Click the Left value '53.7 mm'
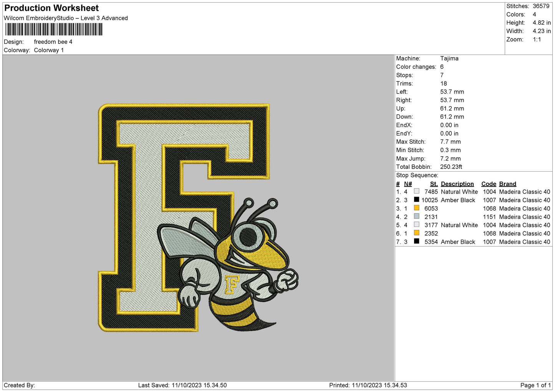This screenshot has height=392, width=555. [x=452, y=92]
